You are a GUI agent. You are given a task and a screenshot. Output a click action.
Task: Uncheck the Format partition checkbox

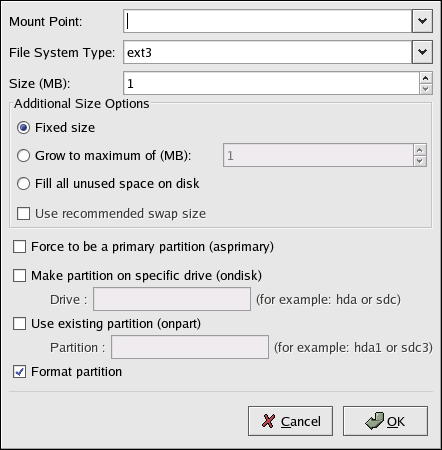tap(19, 372)
